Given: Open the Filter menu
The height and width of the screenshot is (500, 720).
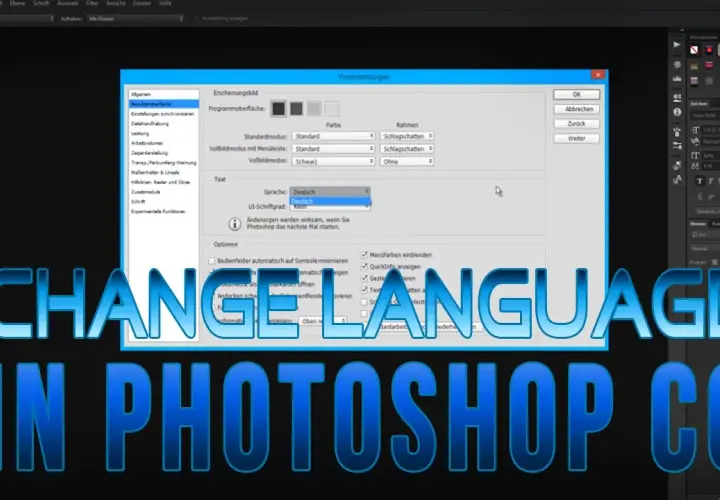Looking at the screenshot, I should 92,3.
